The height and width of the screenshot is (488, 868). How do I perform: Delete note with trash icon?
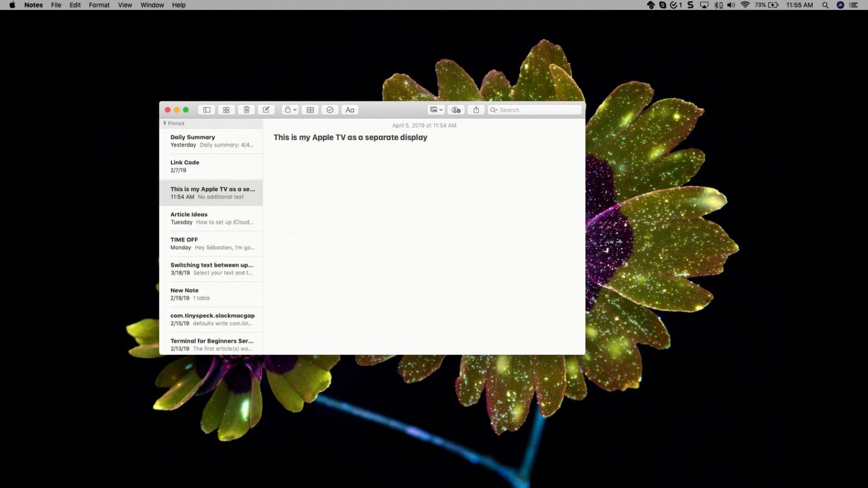[x=246, y=110]
